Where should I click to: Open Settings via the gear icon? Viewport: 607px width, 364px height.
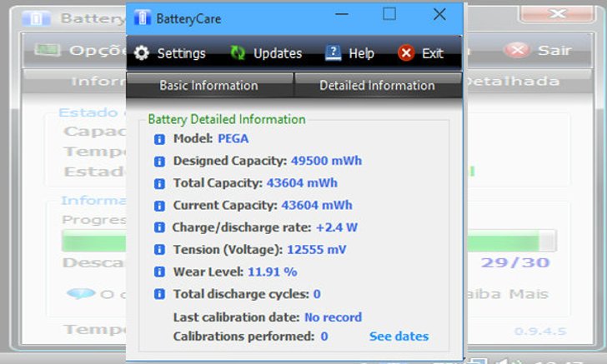coord(142,53)
